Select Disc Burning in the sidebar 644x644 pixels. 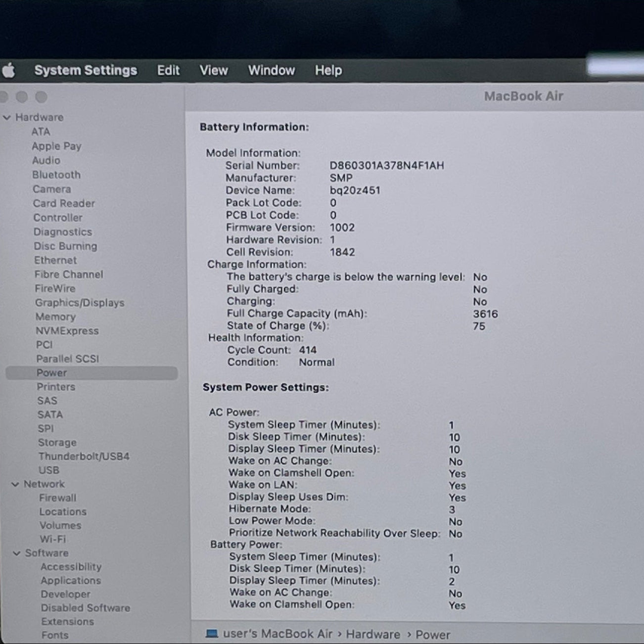click(x=65, y=246)
